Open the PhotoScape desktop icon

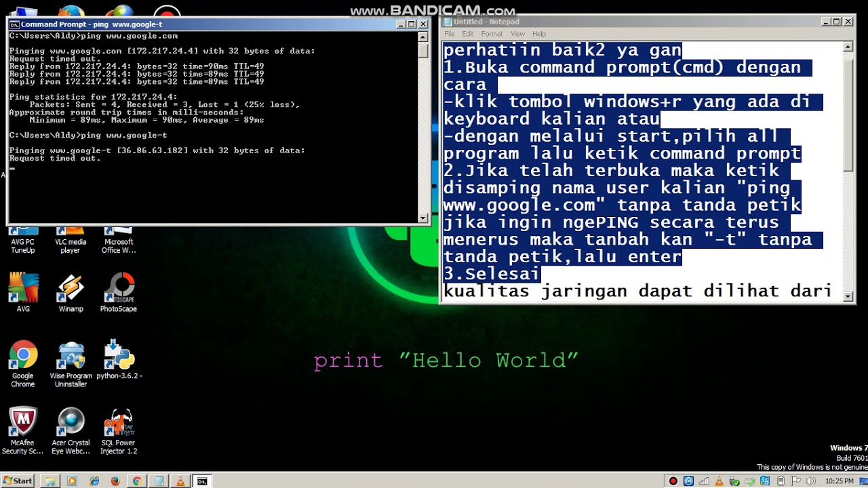[x=119, y=292]
